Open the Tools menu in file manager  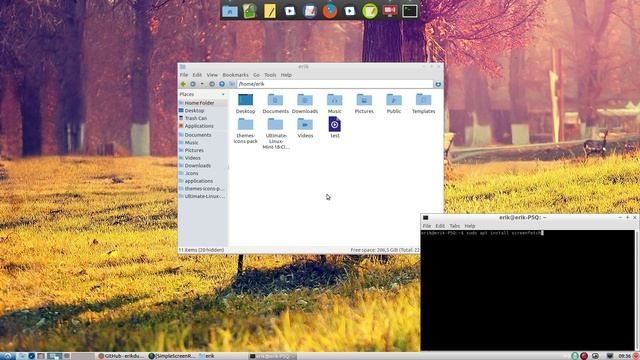270,75
